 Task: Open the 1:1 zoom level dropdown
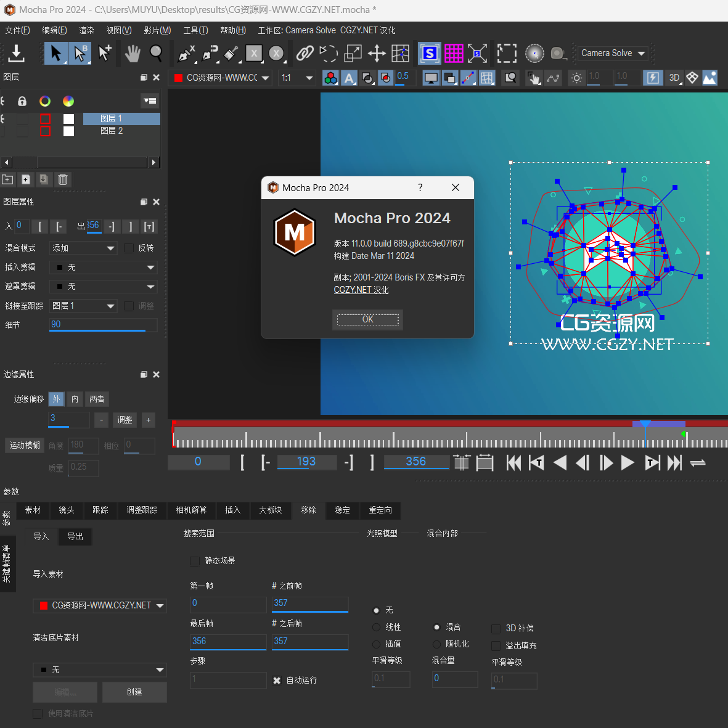point(297,78)
